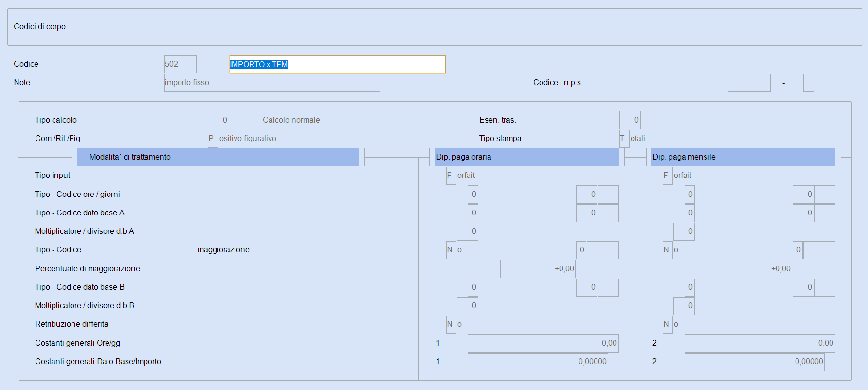Click the Tipo - Codice dato base A label
Viewport: 868px width, 390px height.
(80, 213)
